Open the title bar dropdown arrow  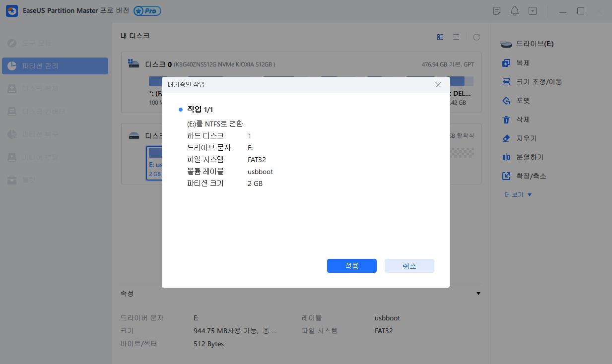(533, 10)
